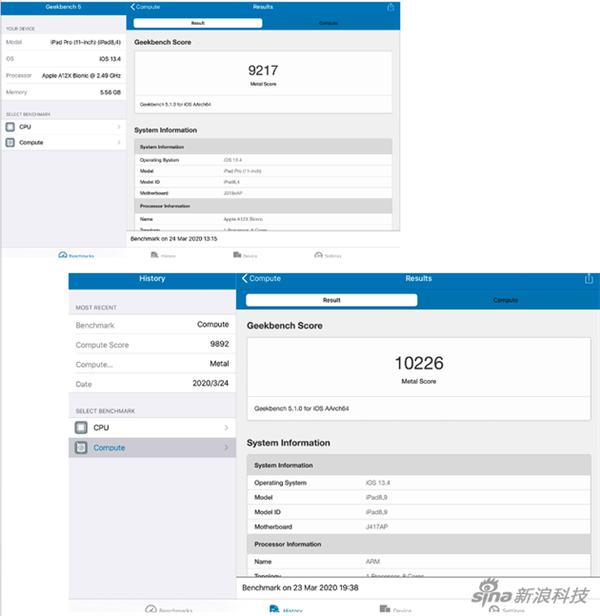Click Model iPad Pro (11-inch) sidebar row
Screen dimensions: 600x616
[63, 42]
